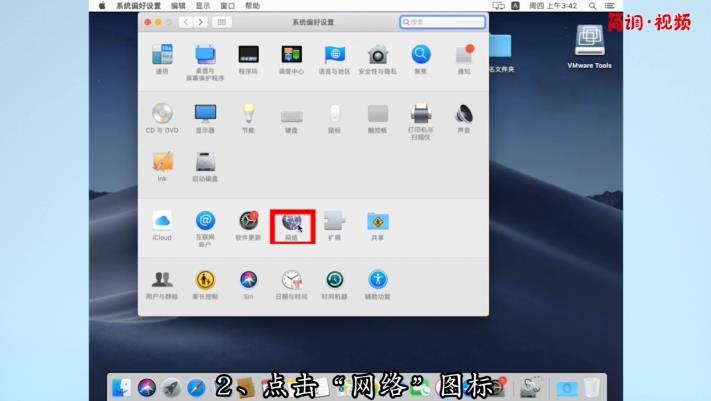Open the input method menu bar icon

pyautogui.click(x=515, y=6)
